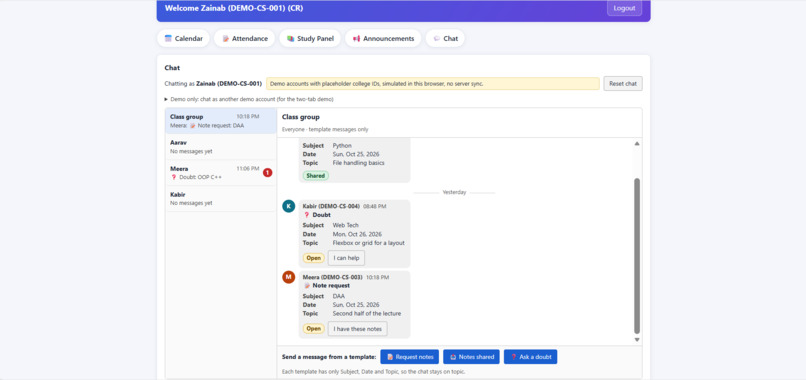Click the Calendar icon in the nav
806x380 pixels.
(x=168, y=39)
